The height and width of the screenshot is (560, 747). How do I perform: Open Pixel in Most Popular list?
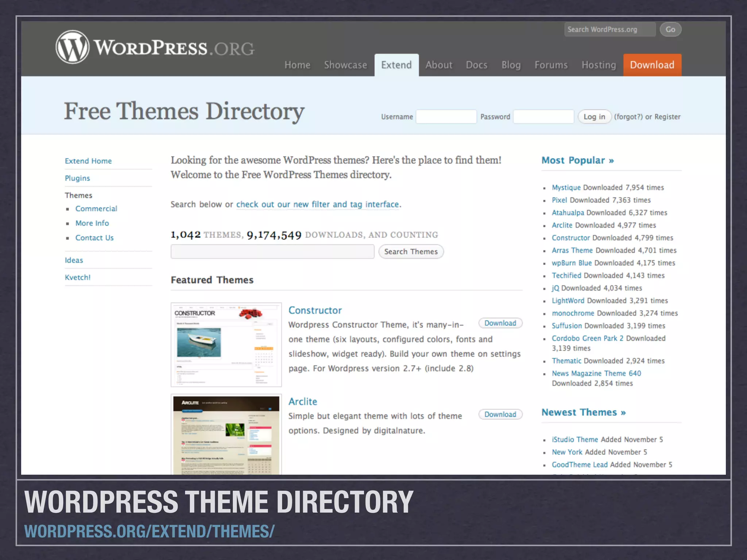pos(559,200)
